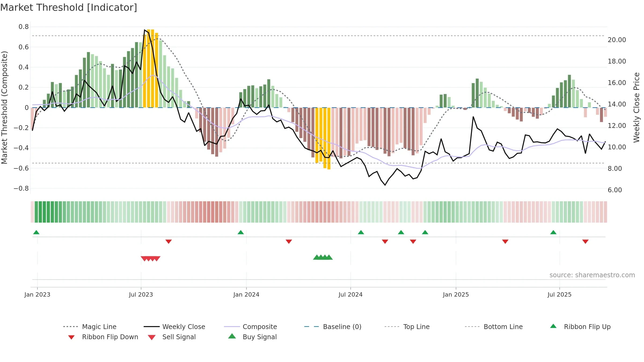Select the flip-up triangle just before Jan 2024

click(241, 232)
